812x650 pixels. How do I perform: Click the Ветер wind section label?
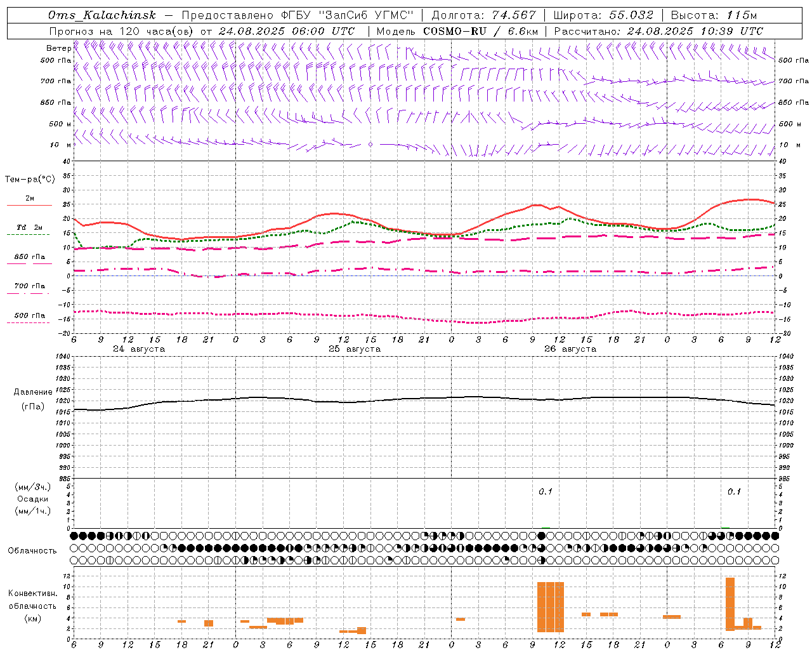[58, 48]
